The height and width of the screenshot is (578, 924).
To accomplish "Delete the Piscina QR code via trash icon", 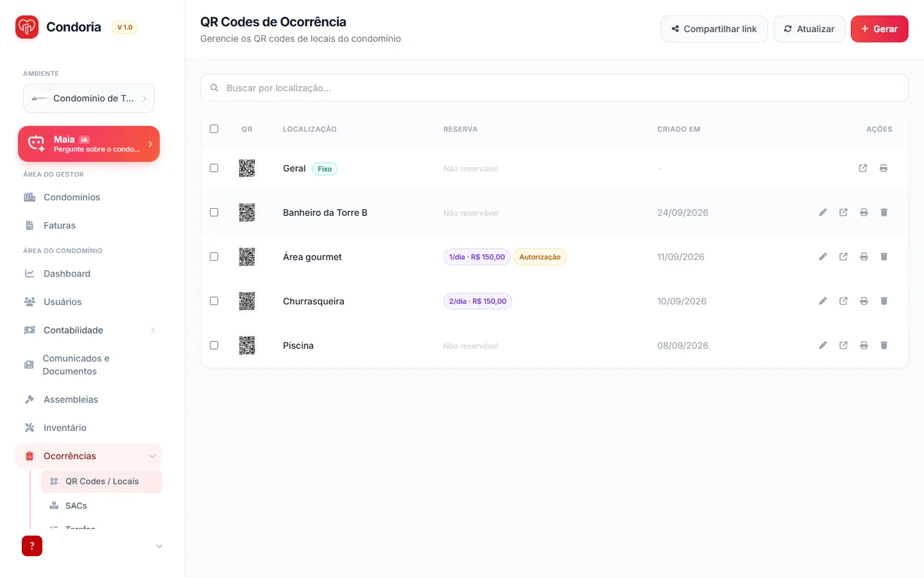I will pos(884,346).
